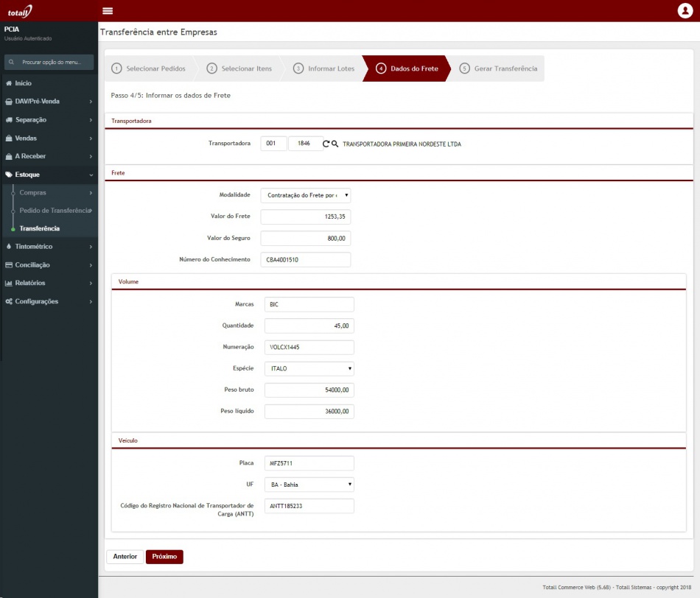The height and width of the screenshot is (598, 700).
Task: Click the refresh icon beside Transportadora code
Action: [x=326, y=144]
